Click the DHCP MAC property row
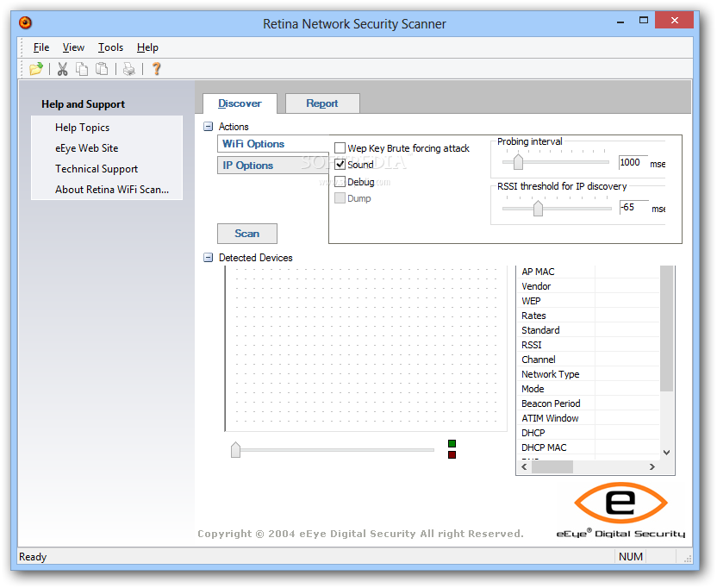The height and width of the screenshot is (588, 717). (588, 447)
